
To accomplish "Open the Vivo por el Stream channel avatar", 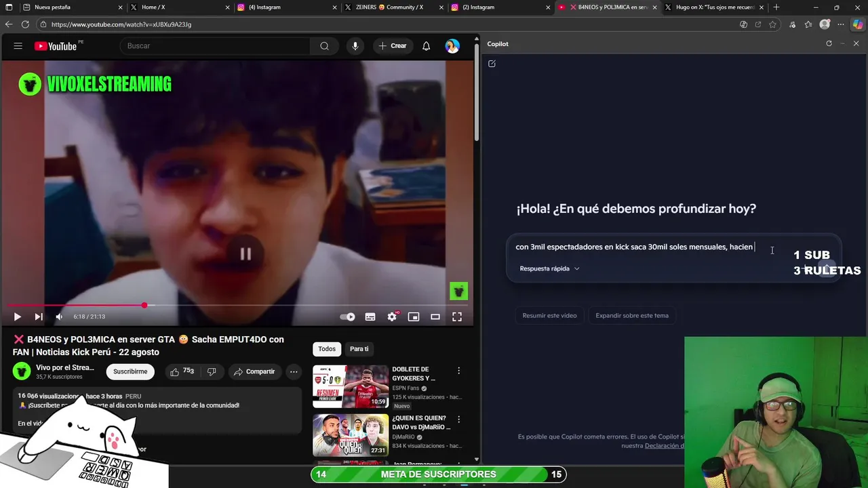I will (22, 371).
